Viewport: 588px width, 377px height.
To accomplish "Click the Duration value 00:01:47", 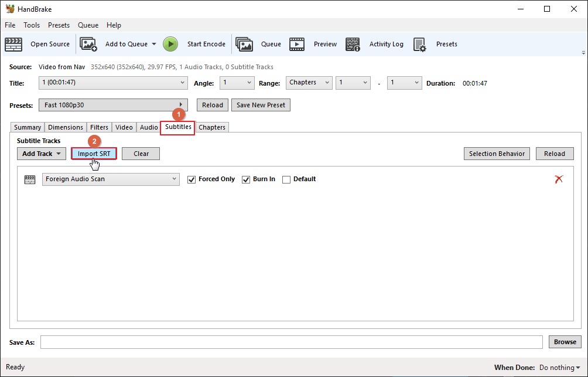I will point(475,83).
